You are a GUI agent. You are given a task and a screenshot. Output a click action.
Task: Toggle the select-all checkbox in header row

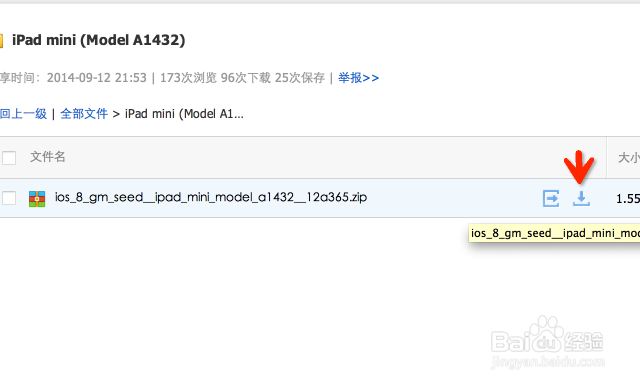click(x=9, y=158)
